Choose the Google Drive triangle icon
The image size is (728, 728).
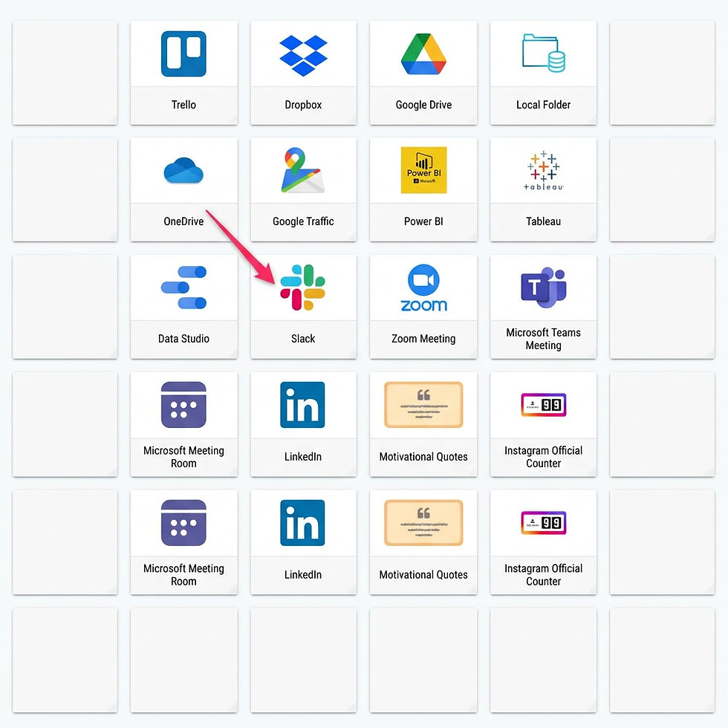pos(423,53)
